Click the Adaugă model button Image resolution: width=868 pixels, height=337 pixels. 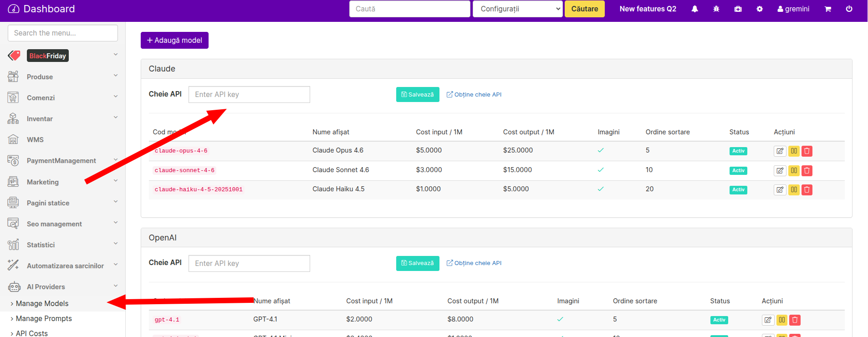coord(174,40)
